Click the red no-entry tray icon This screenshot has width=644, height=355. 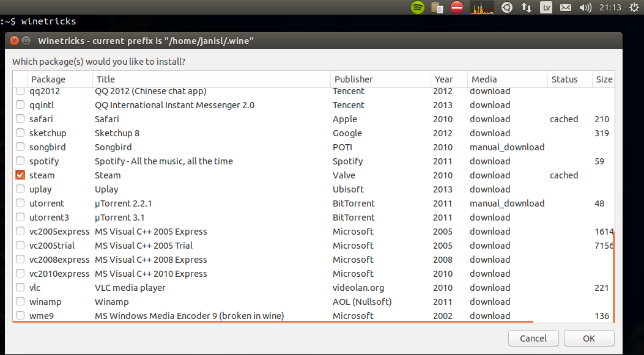click(x=457, y=7)
